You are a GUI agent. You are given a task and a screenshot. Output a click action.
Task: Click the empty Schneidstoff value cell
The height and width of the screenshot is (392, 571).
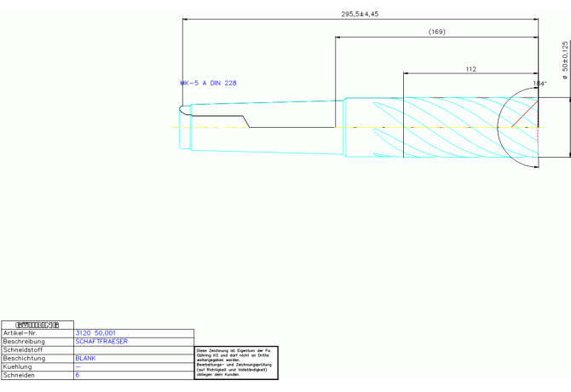pyautogui.click(x=134, y=350)
